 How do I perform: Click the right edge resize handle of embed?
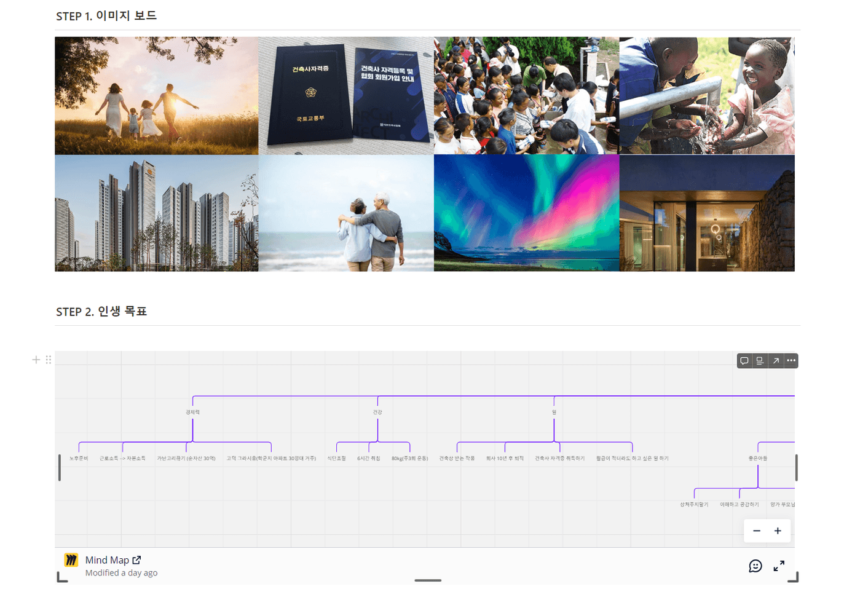point(797,467)
